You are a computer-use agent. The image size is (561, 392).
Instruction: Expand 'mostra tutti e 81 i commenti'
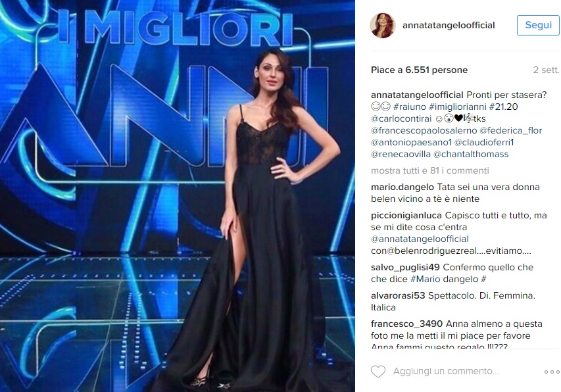pyautogui.click(x=429, y=170)
